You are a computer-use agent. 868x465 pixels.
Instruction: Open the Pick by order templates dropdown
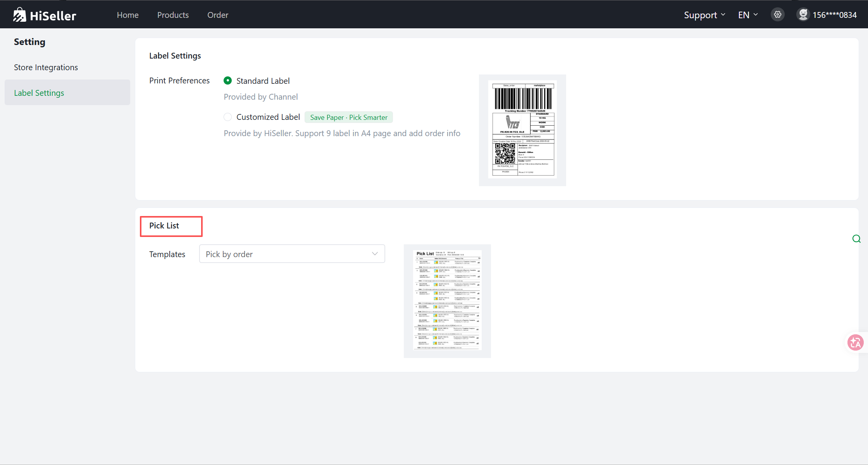pos(292,254)
